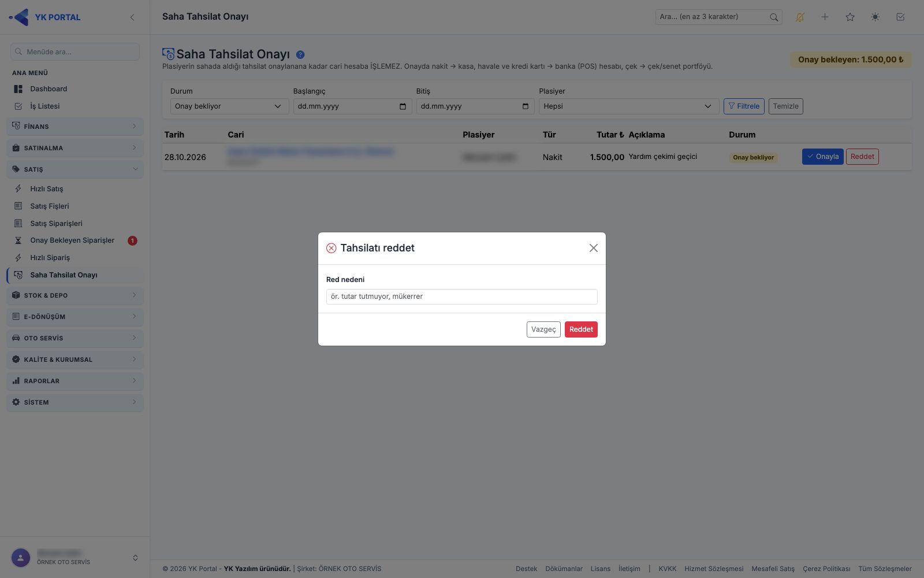The width and height of the screenshot is (924, 578).
Task: Toggle theme with sun icon
Action: (x=875, y=17)
